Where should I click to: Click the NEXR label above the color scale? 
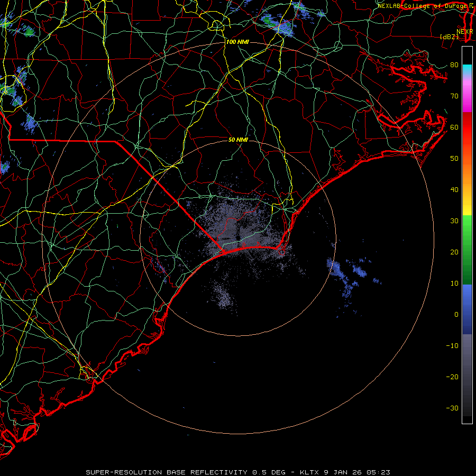coord(464,32)
